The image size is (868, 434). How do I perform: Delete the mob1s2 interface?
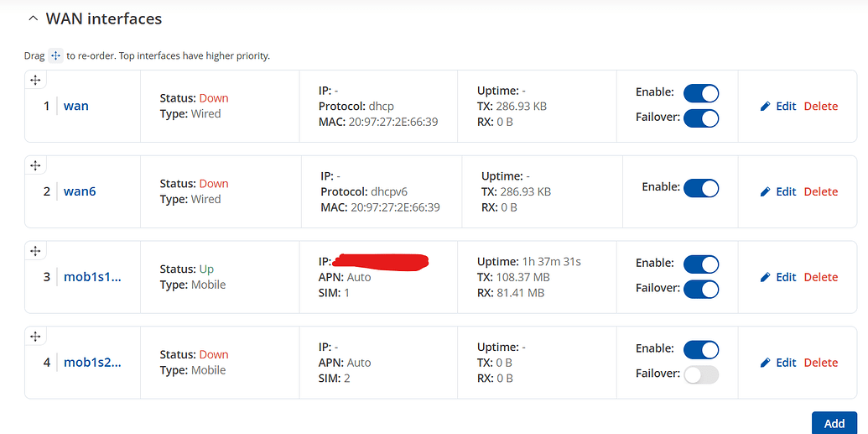[x=820, y=363]
